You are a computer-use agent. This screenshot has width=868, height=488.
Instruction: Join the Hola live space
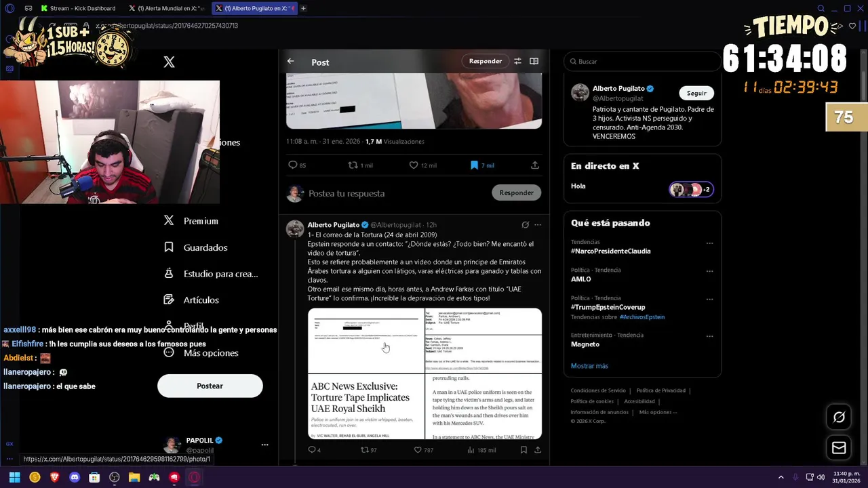tap(642, 189)
